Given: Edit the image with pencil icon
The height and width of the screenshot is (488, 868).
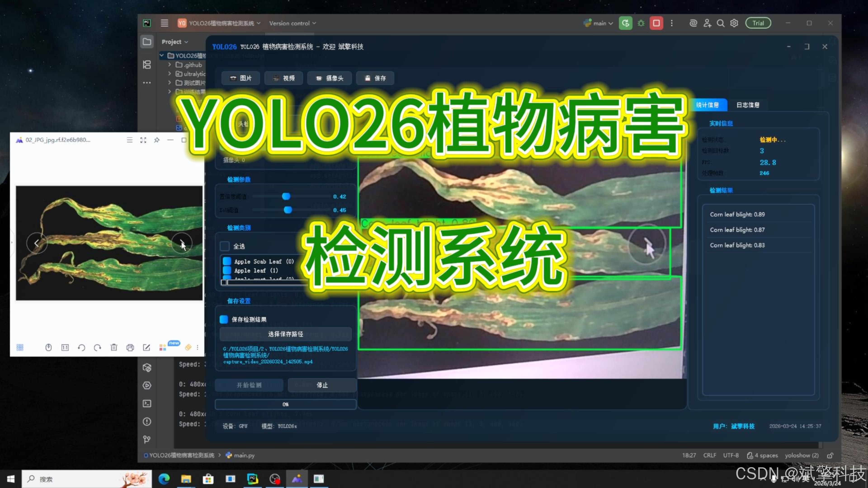Looking at the screenshot, I should point(146,347).
